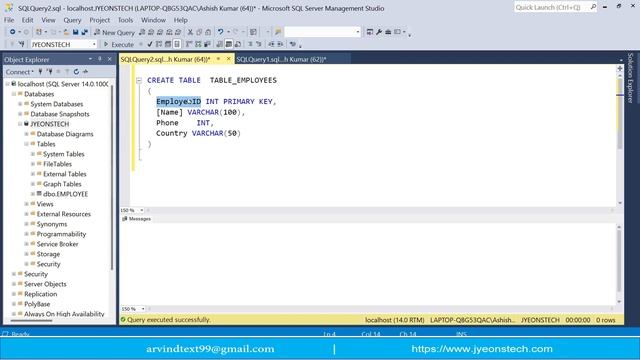Close the Object Explorer panel

click(109, 59)
